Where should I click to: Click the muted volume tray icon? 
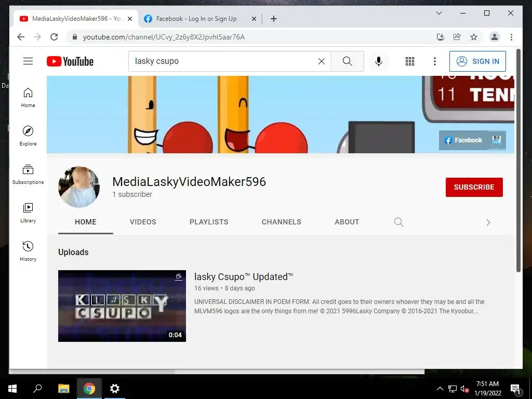[x=465, y=389]
